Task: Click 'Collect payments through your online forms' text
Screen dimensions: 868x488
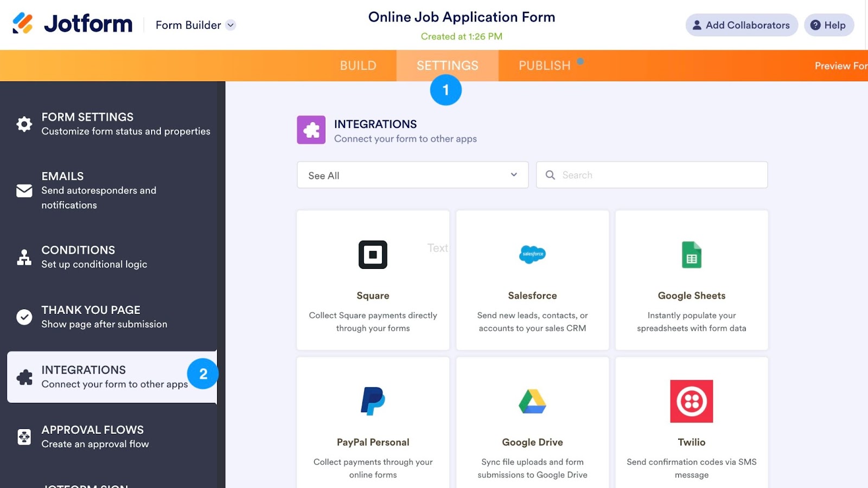Action: [x=373, y=468]
